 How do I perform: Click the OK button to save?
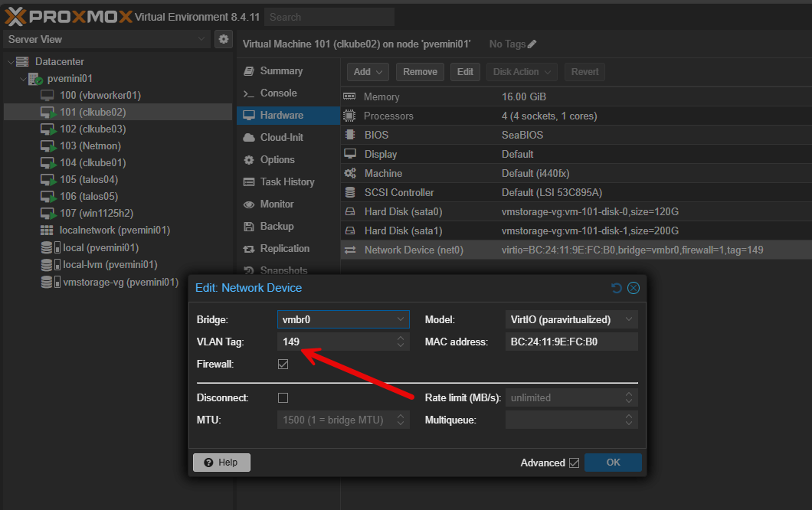tap(613, 462)
